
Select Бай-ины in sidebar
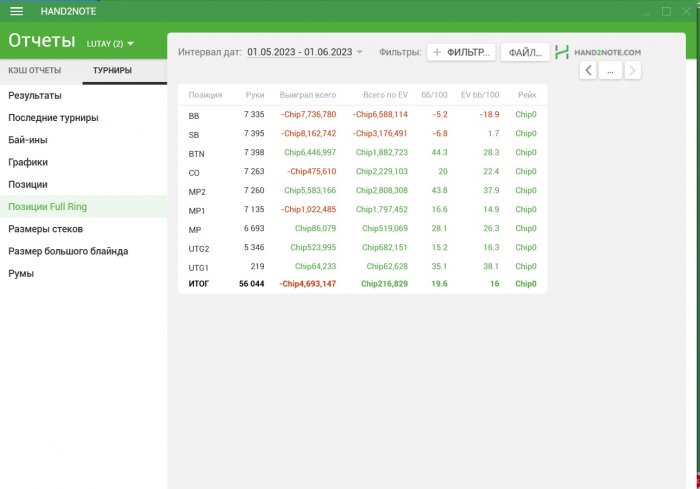pyautogui.click(x=28, y=140)
